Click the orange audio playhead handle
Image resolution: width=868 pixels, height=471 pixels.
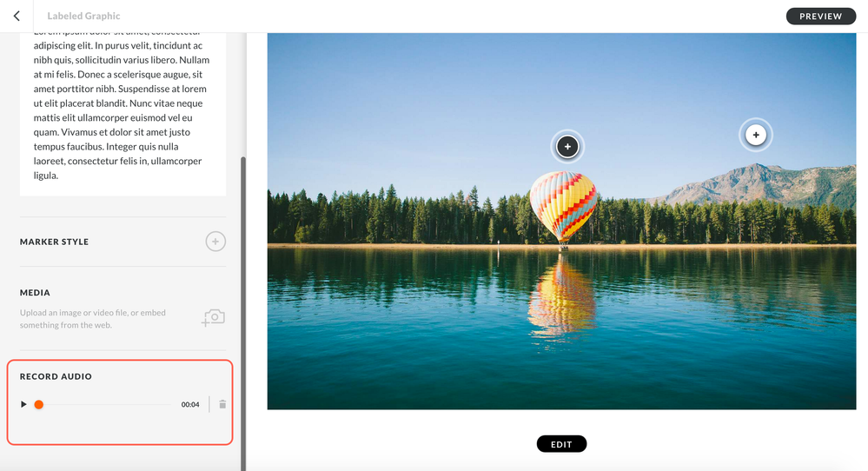tap(39, 405)
